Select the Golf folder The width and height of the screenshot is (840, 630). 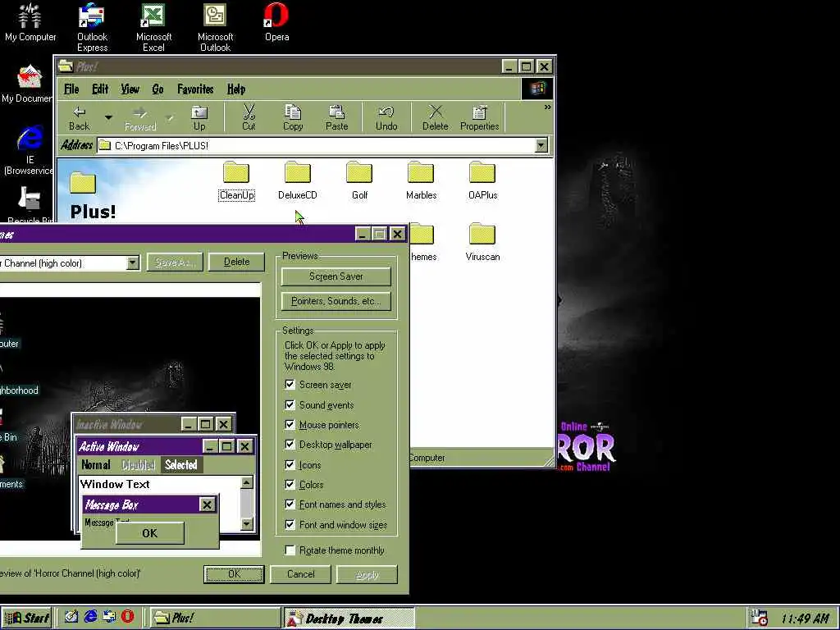click(x=359, y=181)
